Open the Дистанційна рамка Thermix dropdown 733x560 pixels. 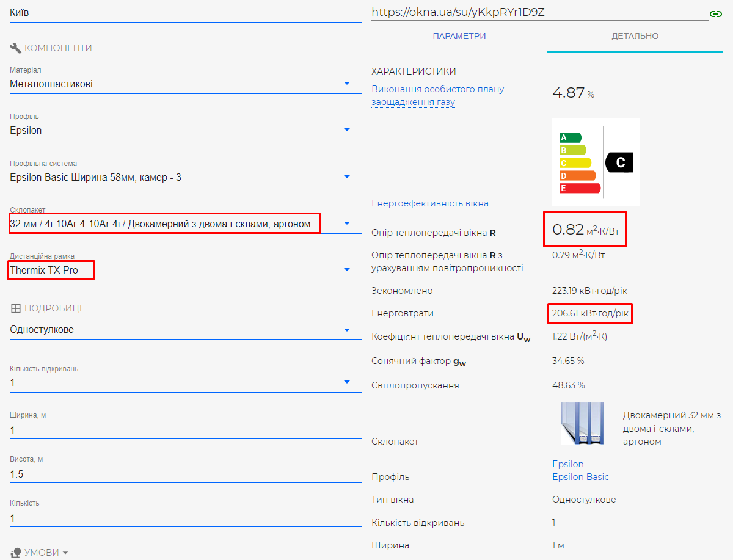point(186,269)
